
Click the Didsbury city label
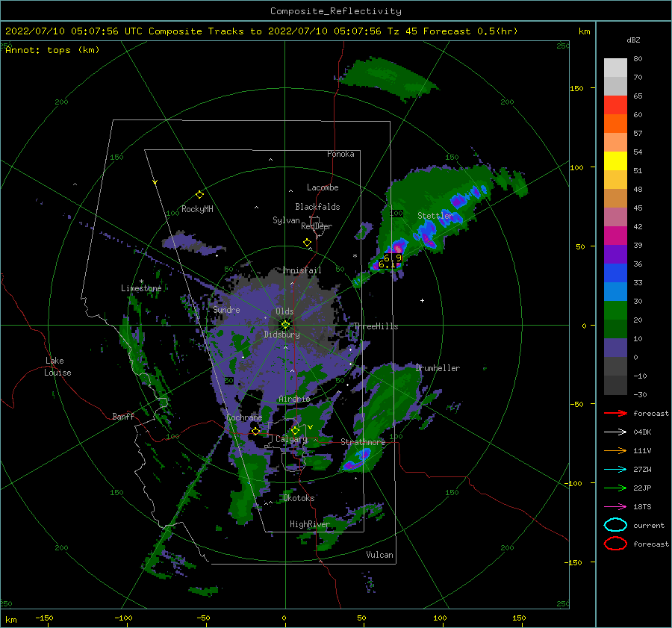[282, 335]
